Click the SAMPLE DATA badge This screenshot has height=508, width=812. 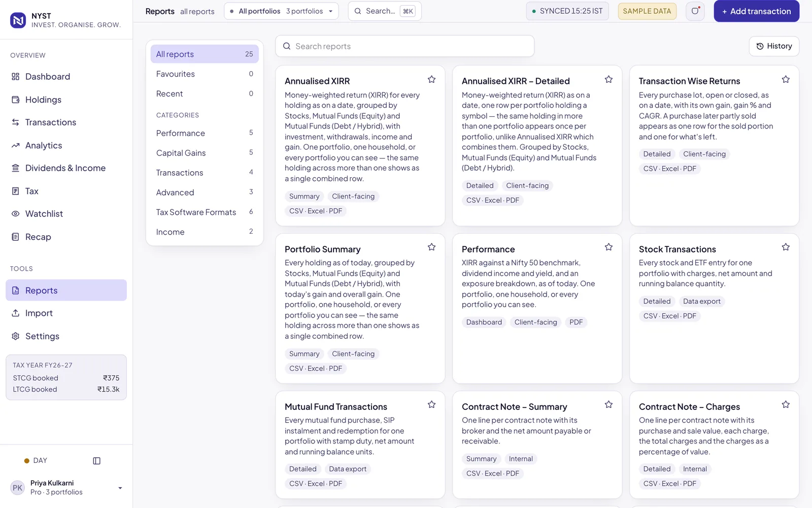pyautogui.click(x=647, y=11)
